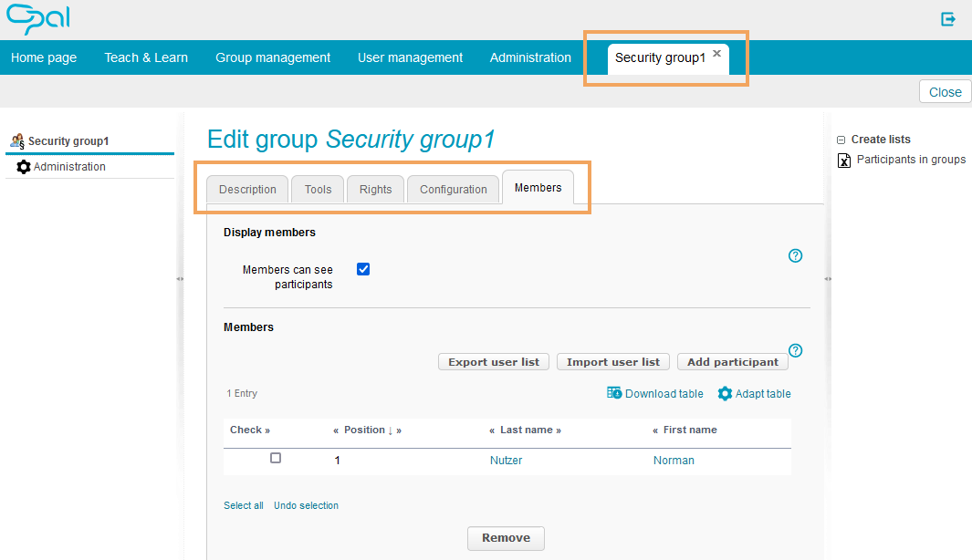This screenshot has width=972, height=560.
Task: Check the box for Nutzer row
Action: pos(276,458)
